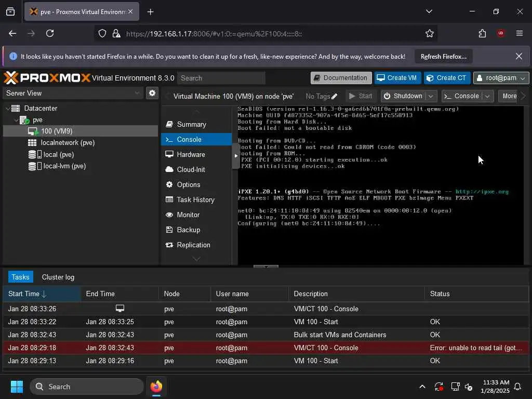Collapse the pve node in tree
This screenshot has width=532, height=399.
click(16, 120)
